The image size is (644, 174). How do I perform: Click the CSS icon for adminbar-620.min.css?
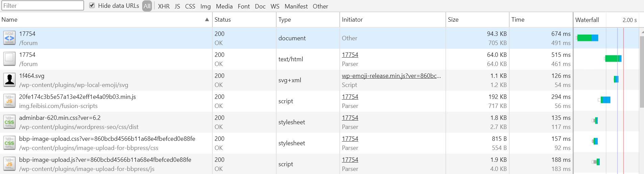pos(9,122)
